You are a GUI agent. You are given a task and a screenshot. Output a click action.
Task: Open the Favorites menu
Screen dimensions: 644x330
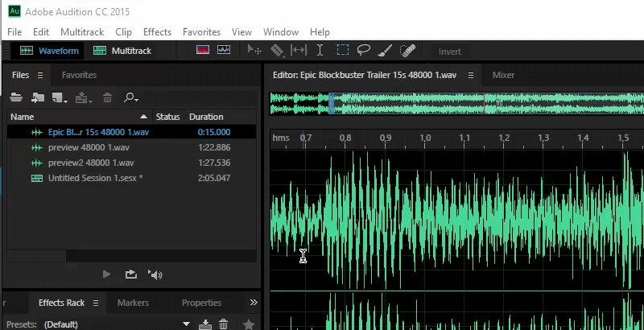[202, 32]
